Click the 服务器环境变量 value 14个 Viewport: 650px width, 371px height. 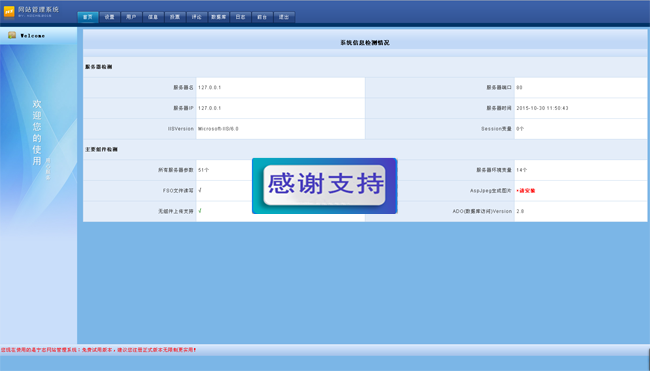tap(521, 170)
